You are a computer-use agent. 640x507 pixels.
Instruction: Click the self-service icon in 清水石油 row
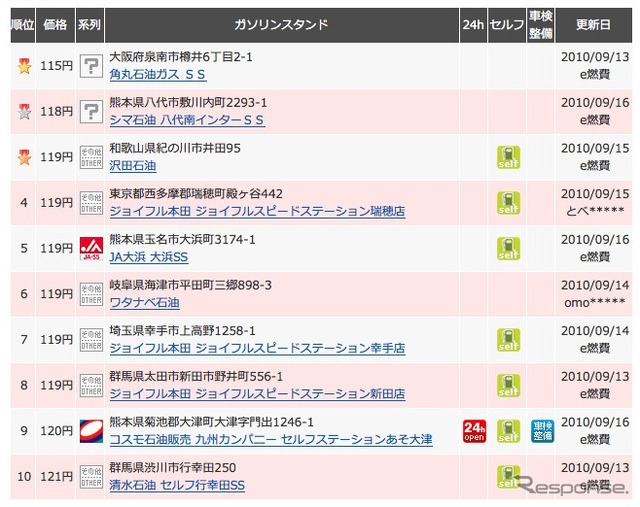click(x=509, y=477)
